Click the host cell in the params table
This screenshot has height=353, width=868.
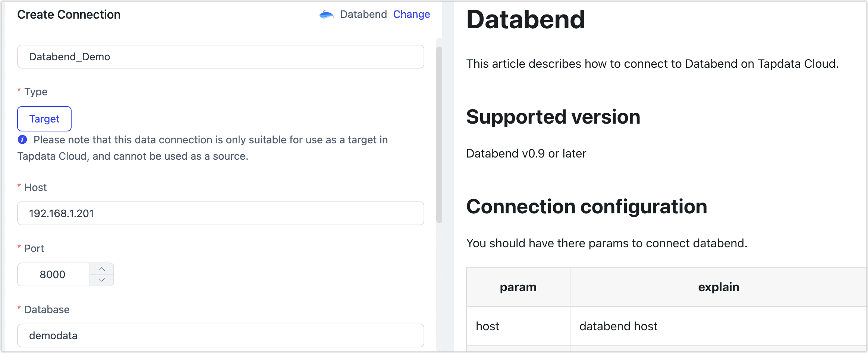pos(487,326)
